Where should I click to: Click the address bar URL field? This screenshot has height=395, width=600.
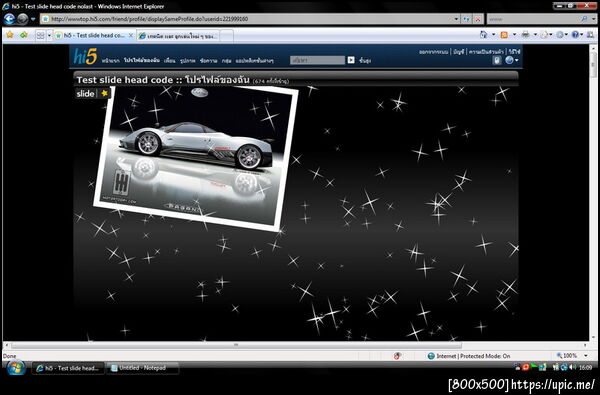[246, 19]
